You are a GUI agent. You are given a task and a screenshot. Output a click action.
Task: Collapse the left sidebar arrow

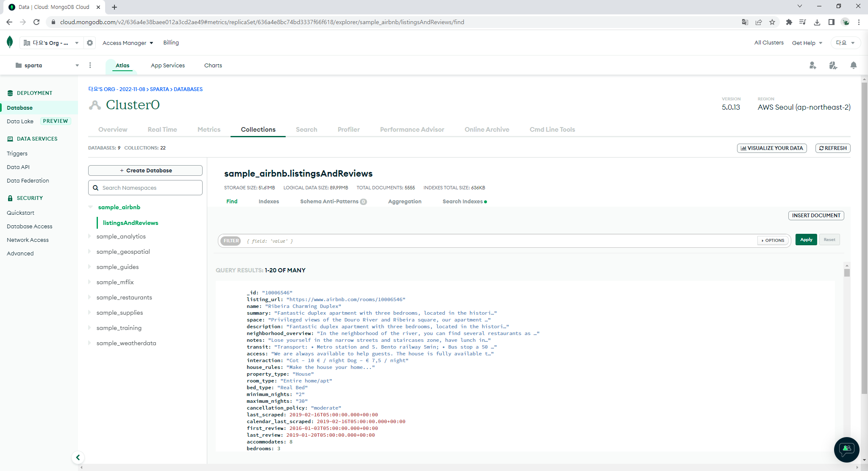click(x=78, y=457)
